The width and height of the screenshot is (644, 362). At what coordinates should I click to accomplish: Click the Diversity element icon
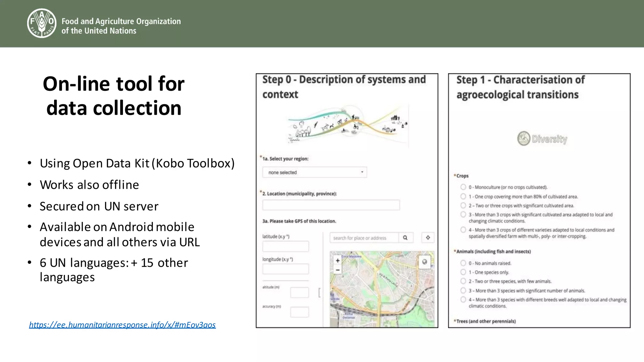tap(524, 139)
